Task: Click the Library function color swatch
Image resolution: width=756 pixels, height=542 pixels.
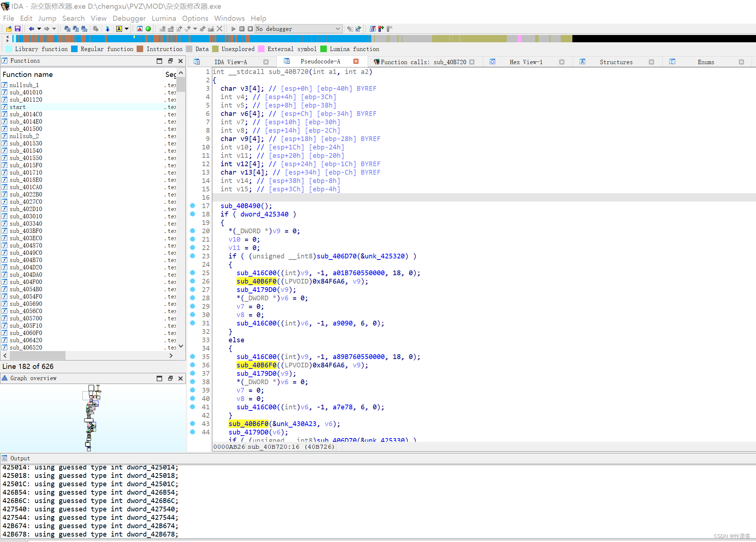Action: 9,49
